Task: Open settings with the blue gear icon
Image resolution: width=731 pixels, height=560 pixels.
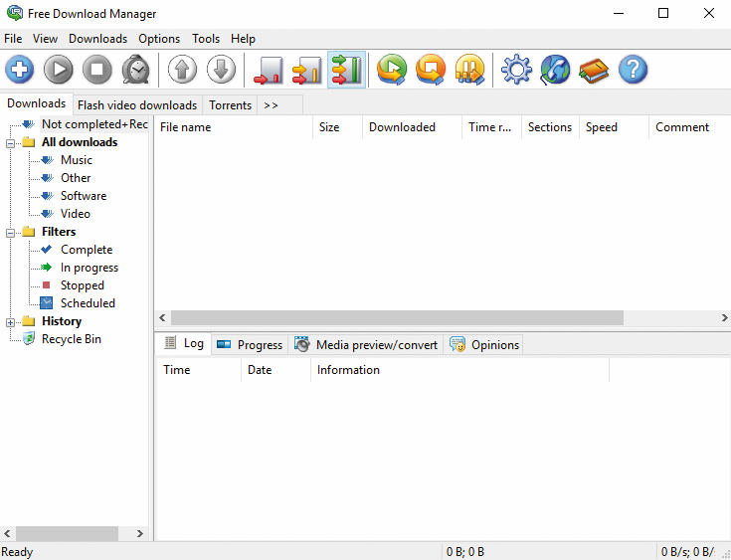Action: (x=516, y=70)
